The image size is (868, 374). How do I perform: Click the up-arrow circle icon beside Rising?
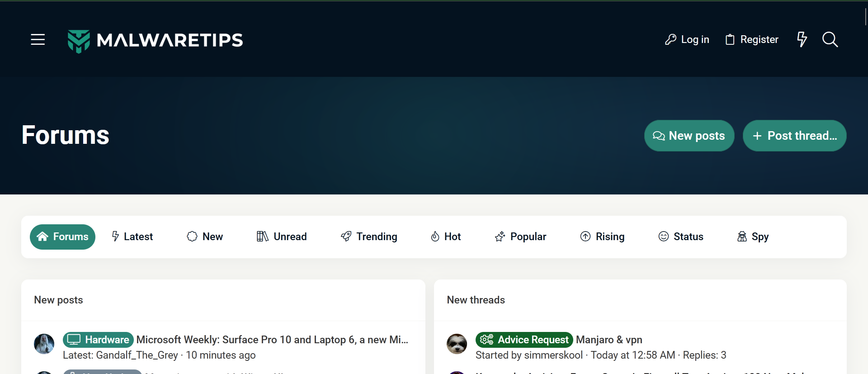pyautogui.click(x=585, y=237)
